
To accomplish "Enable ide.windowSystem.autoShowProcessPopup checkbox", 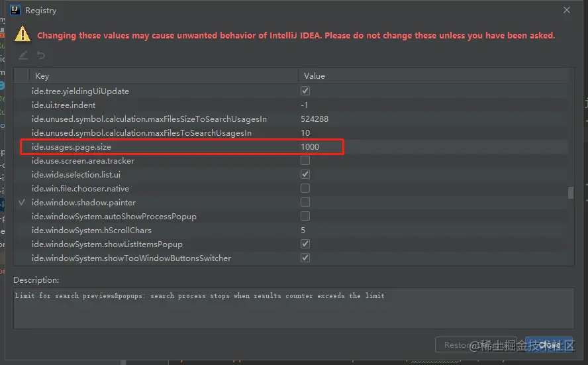I will coord(305,216).
